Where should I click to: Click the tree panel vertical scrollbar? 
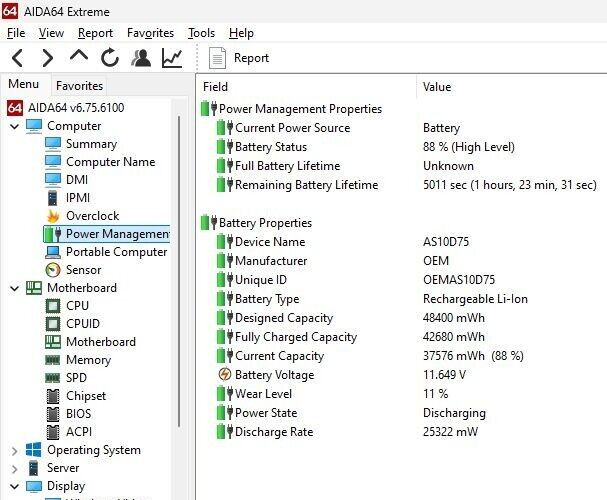(179, 271)
